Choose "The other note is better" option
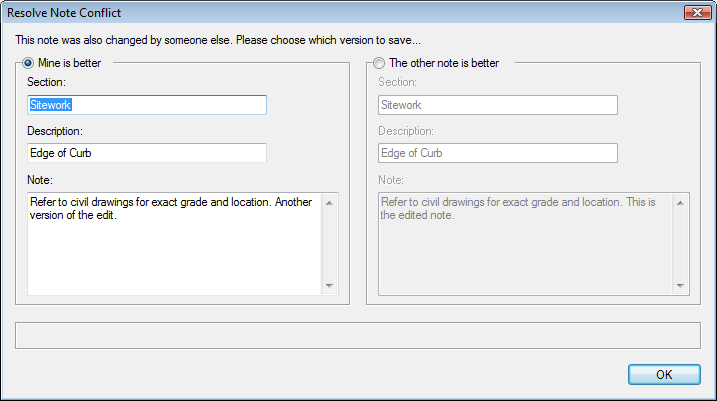 [379, 63]
